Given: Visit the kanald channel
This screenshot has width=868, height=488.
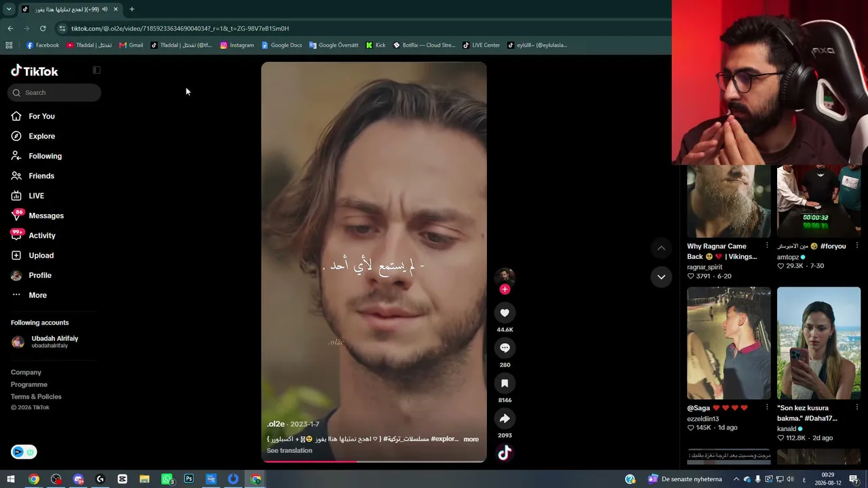Looking at the screenshot, I should 787,429.
